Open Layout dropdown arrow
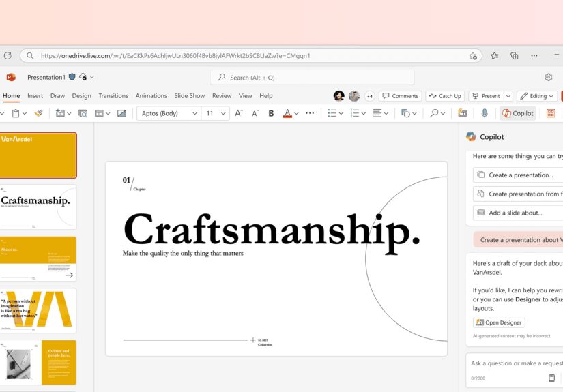Viewport: 563px width, 392px height. 108,113
